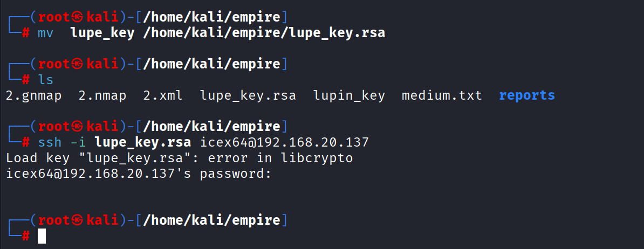Click the blue reports directory in ls output
This screenshot has width=644, height=249.
tap(526, 96)
